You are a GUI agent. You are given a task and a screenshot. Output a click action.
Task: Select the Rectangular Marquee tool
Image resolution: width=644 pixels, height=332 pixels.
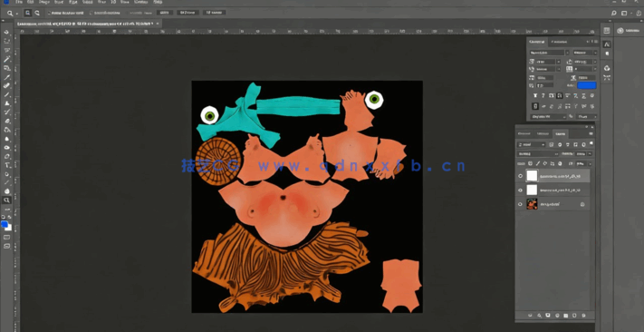tap(6, 41)
